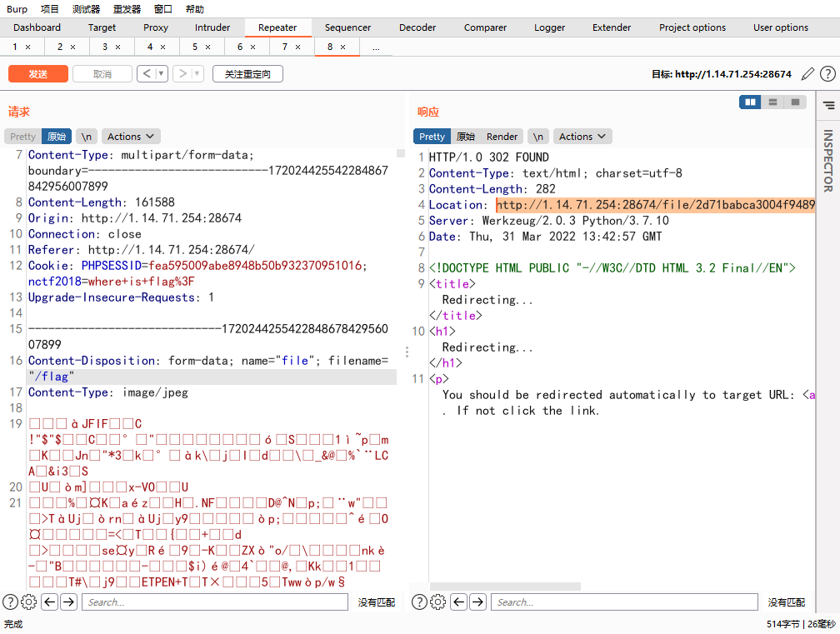Close Repeater tab 1
This screenshot has height=634, width=840.
click(x=27, y=47)
